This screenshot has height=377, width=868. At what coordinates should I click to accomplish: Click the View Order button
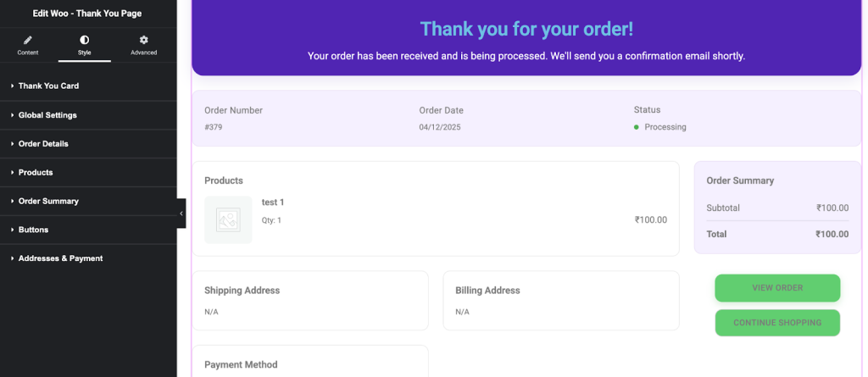pos(777,288)
